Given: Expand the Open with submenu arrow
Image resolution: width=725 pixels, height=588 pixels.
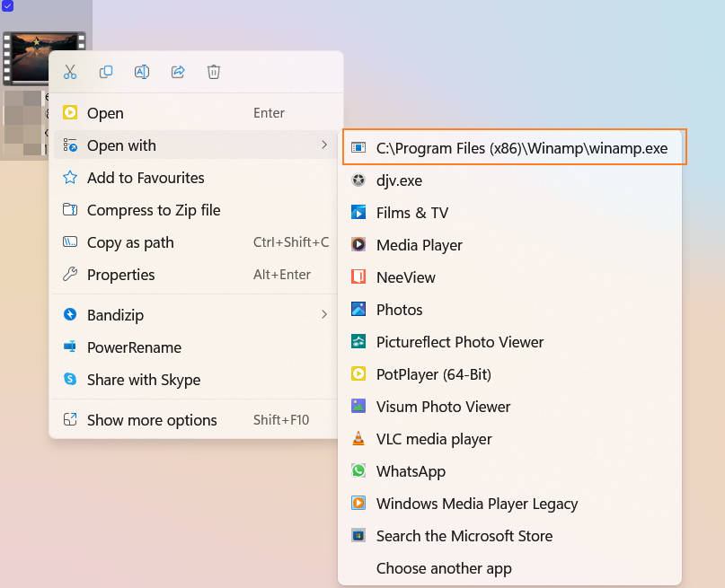Looking at the screenshot, I should (324, 145).
